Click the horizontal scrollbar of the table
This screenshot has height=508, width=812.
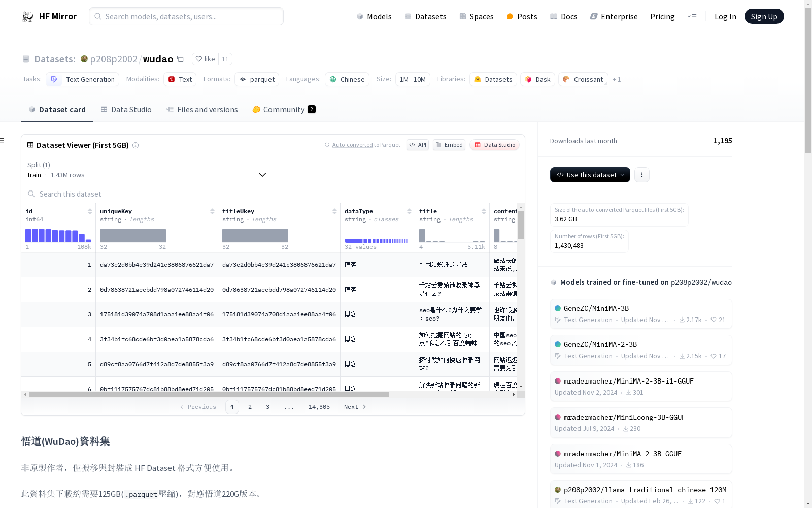209,394
